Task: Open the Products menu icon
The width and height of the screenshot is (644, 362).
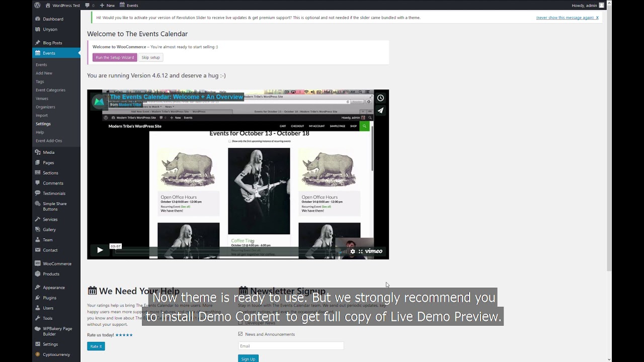Action: coord(38,274)
